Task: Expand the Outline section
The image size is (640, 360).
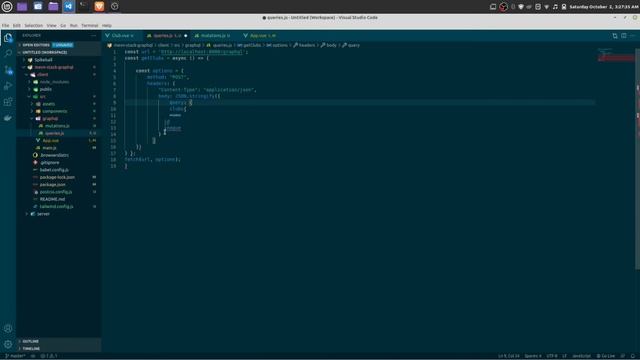Action: coord(58,341)
